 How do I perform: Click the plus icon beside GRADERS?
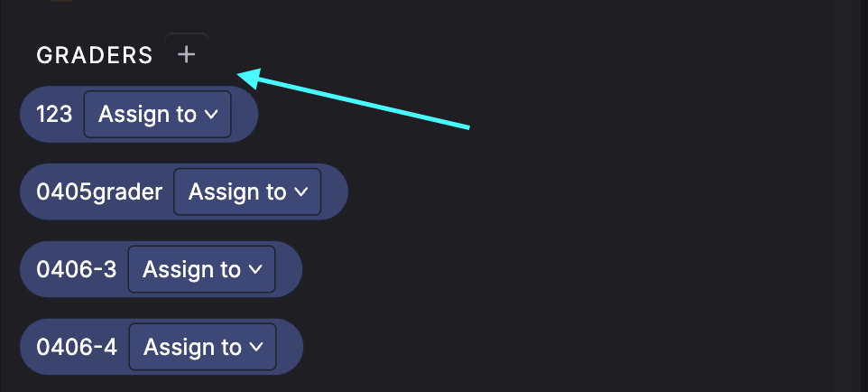point(186,55)
